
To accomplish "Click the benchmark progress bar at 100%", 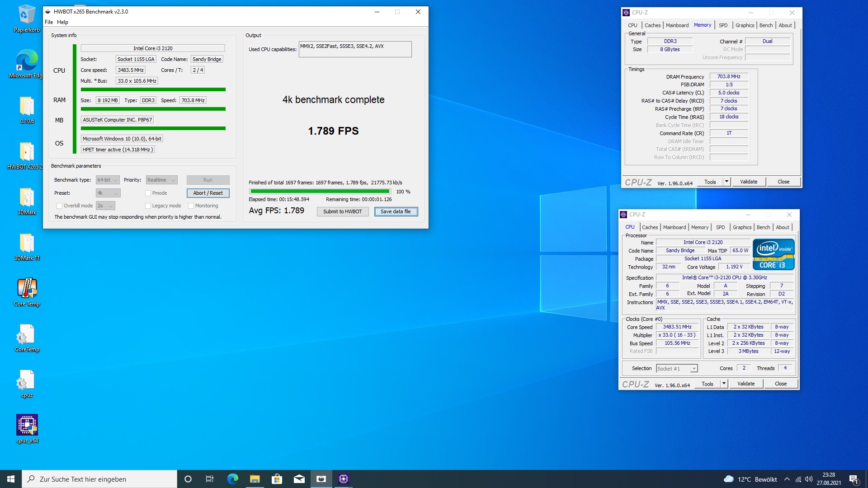I will click(320, 191).
